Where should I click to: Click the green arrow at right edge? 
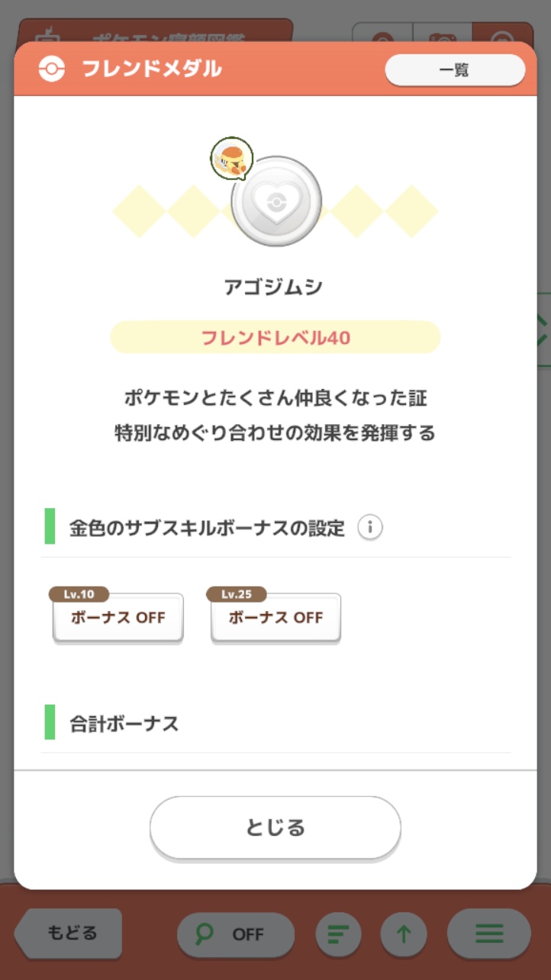(x=543, y=329)
